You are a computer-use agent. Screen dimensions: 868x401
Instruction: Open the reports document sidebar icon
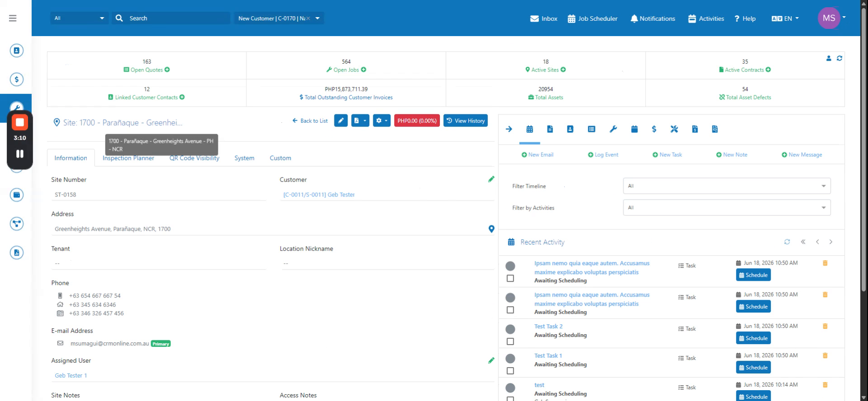[17, 253]
